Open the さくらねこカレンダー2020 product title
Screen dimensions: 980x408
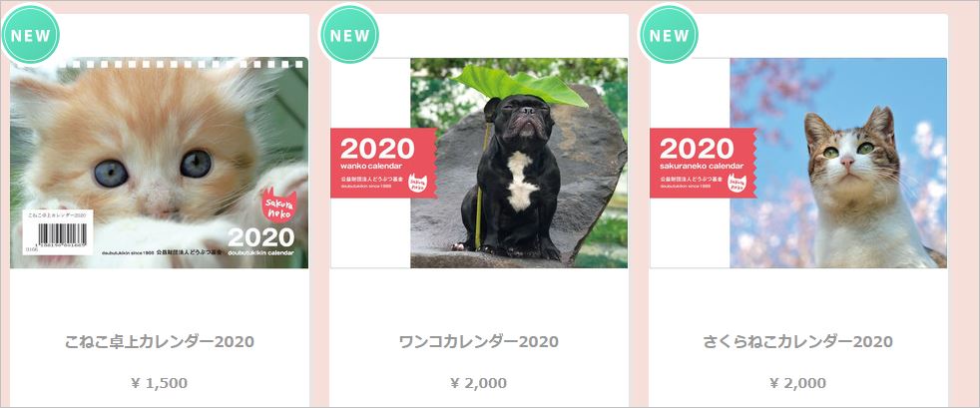(x=798, y=342)
